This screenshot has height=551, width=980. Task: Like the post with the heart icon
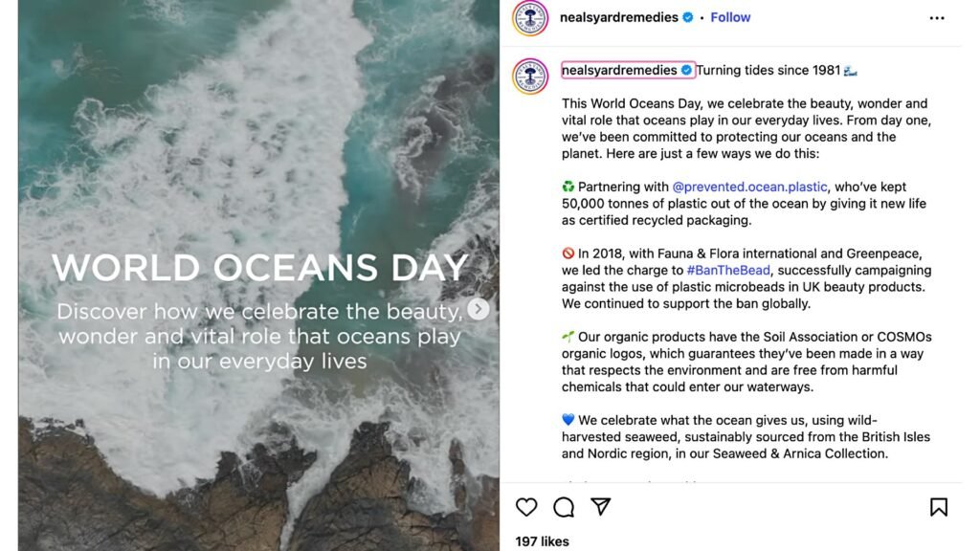click(x=526, y=507)
